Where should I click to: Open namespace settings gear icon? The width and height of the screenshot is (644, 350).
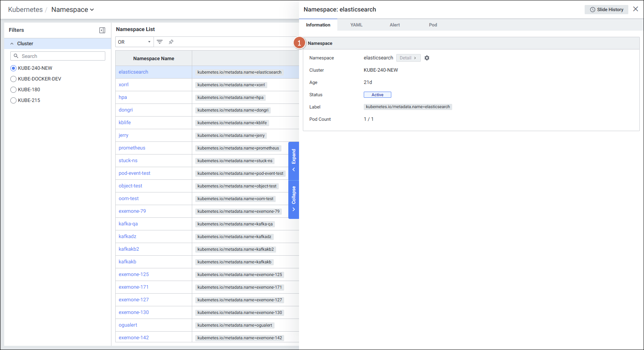point(427,58)
